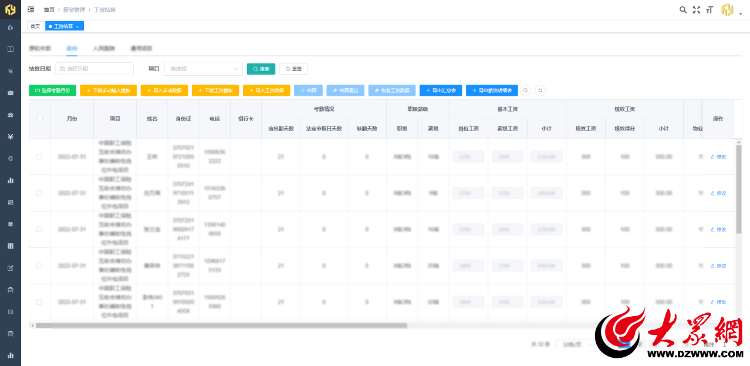Click the last circular icon in button row

pos(540,90)
